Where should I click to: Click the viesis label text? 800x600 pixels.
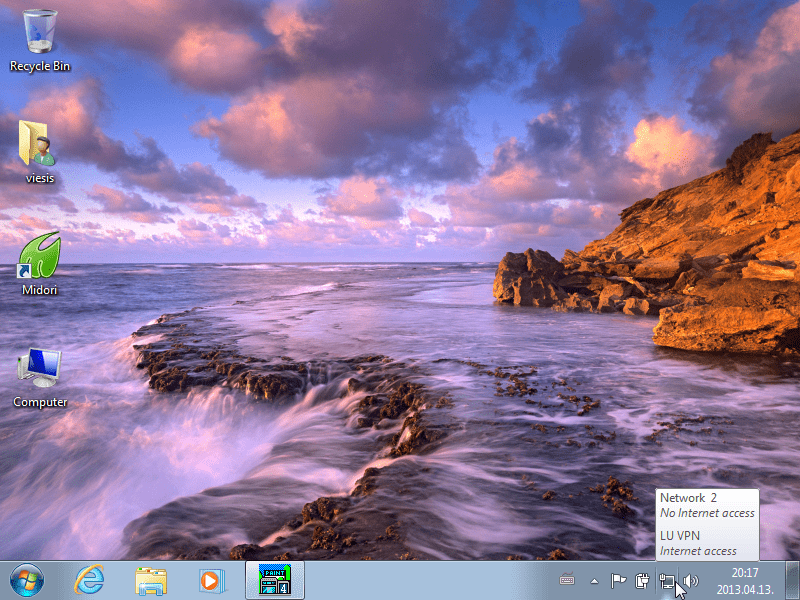pyautogui.click(x=40, y=178)
